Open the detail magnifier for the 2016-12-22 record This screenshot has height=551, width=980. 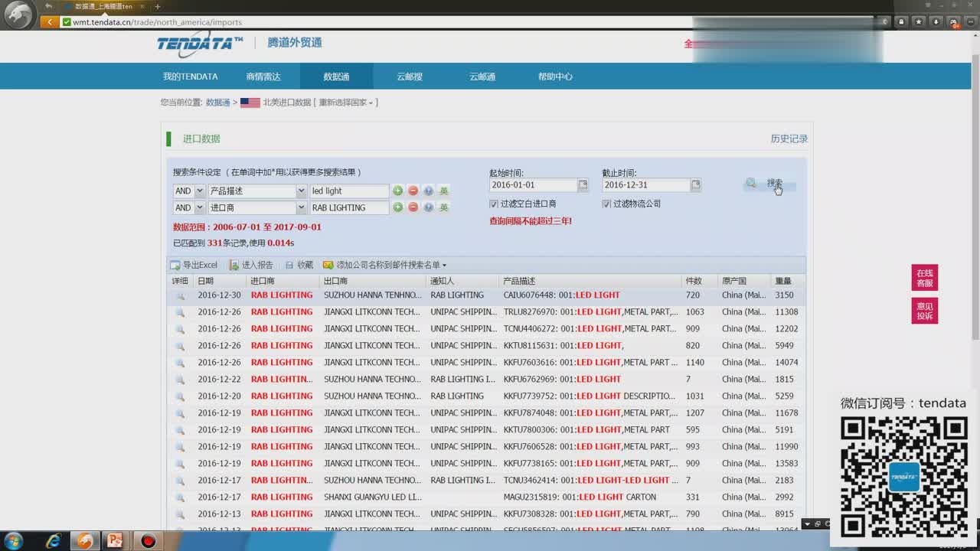pos(180,380)
